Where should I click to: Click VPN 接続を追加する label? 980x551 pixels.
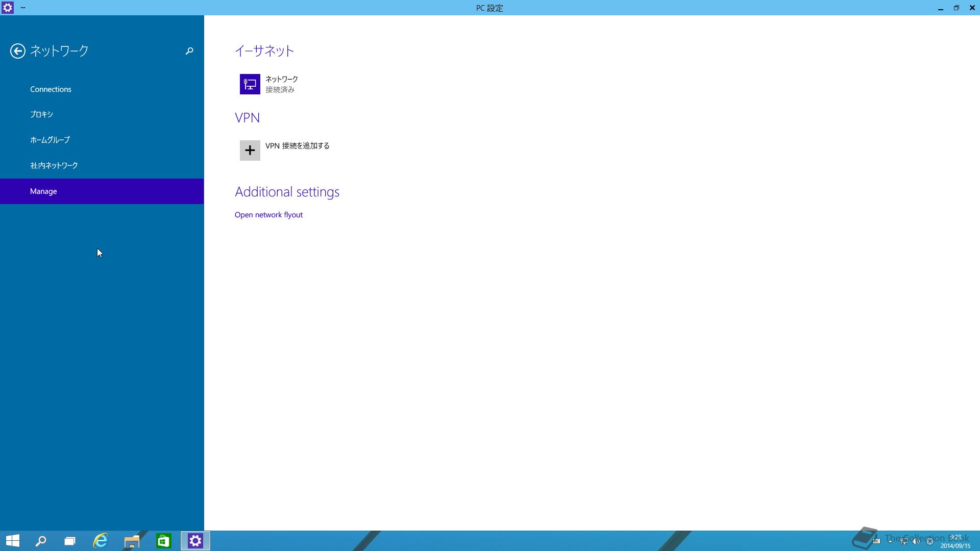click(x=298, y=146)
